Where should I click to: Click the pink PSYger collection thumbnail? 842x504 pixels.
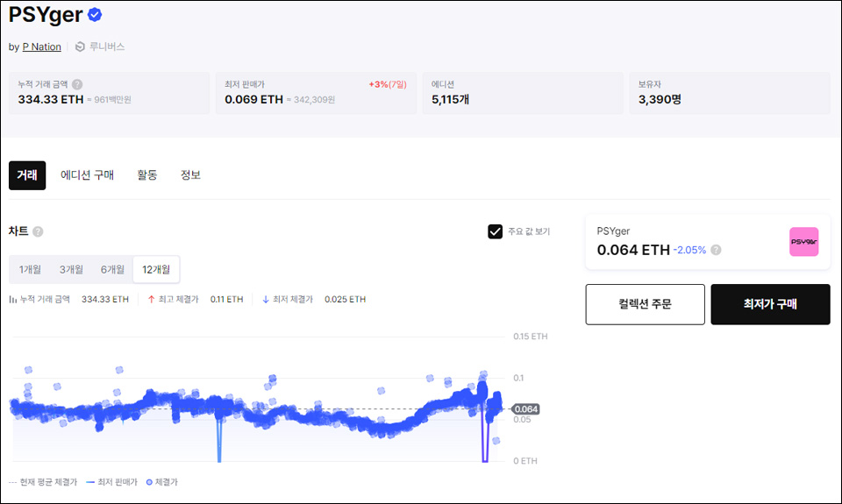click(x=804, y=242)
